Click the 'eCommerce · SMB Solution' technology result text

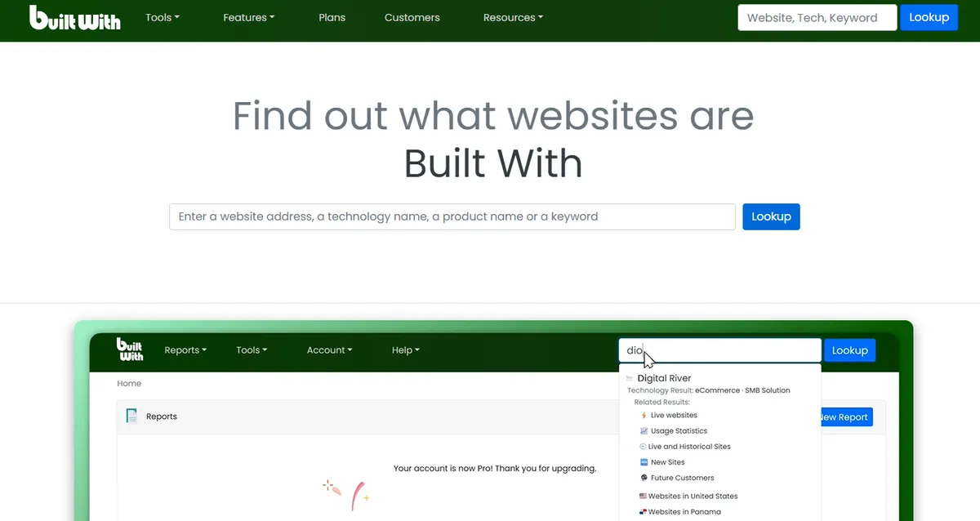742,390
